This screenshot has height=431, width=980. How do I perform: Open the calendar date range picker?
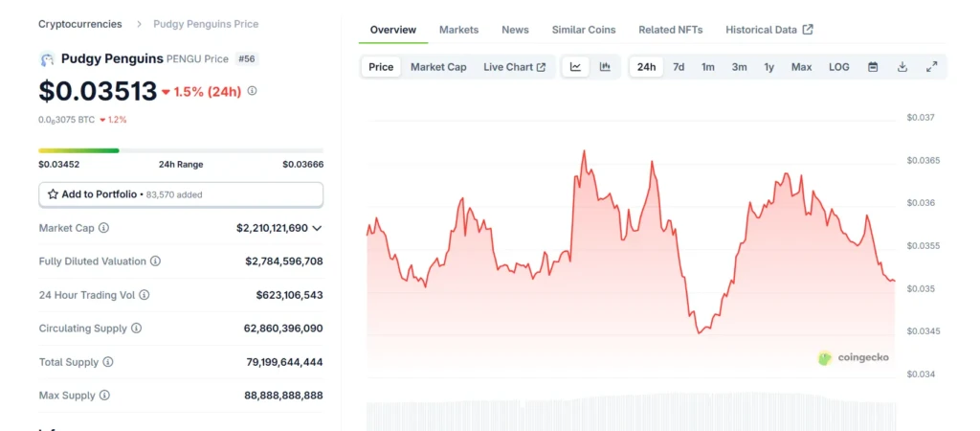(873, 67)
